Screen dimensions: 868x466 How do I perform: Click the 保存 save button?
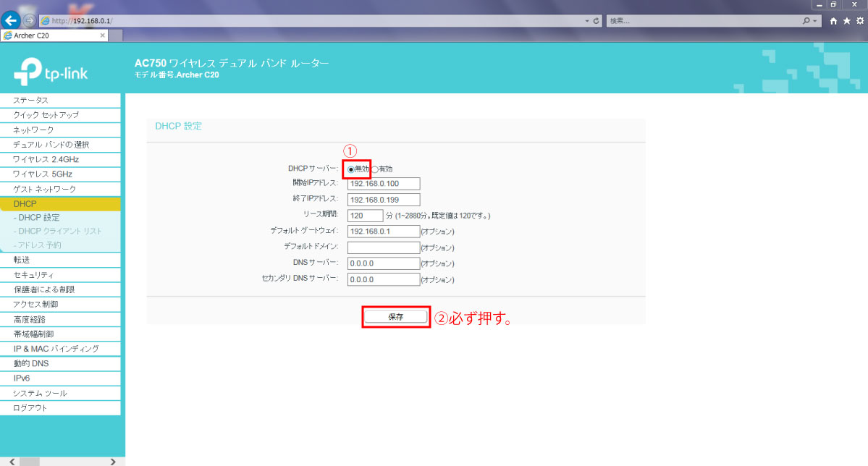point(395,316)
